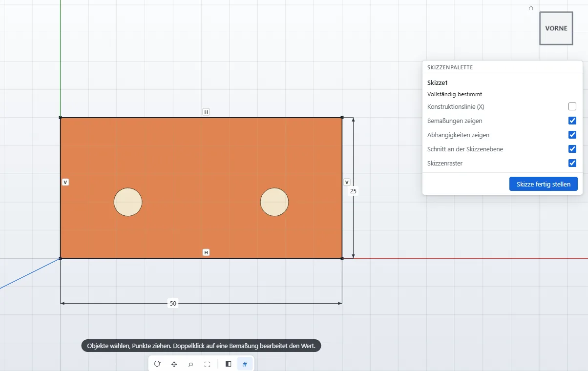Select the right circle in the sketch
Screen dimensions: 588x371
click(x=274, y=202)
